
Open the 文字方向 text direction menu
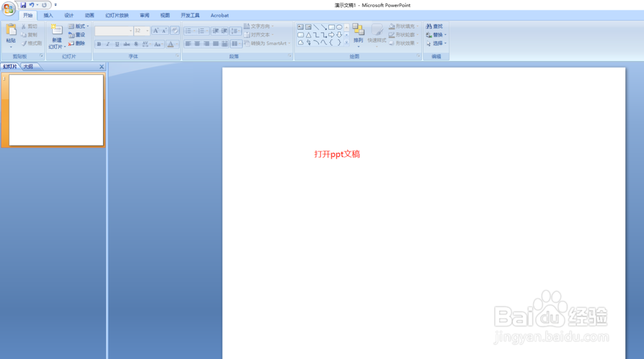coord(259,26)
